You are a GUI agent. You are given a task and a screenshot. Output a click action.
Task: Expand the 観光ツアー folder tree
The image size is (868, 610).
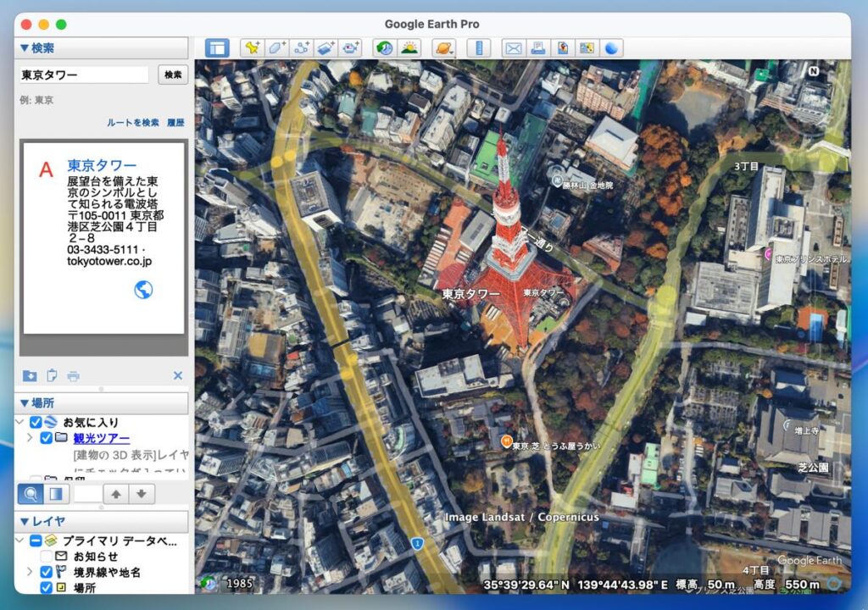coord(31,438)
